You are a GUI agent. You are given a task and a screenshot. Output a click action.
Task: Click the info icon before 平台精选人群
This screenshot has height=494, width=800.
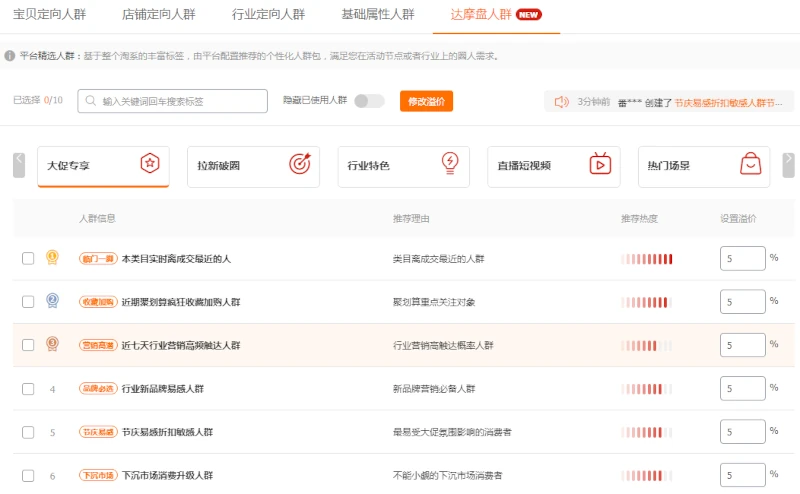[x=9, y=56]
